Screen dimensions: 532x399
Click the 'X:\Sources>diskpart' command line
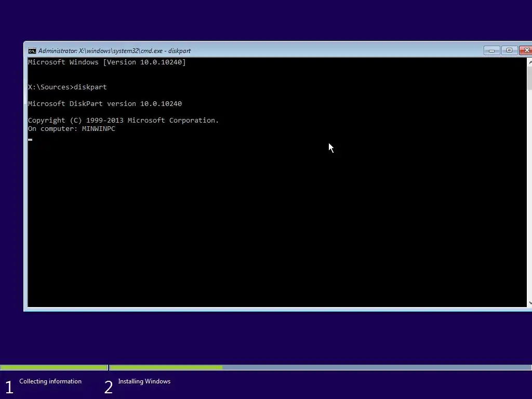(67, 87)
